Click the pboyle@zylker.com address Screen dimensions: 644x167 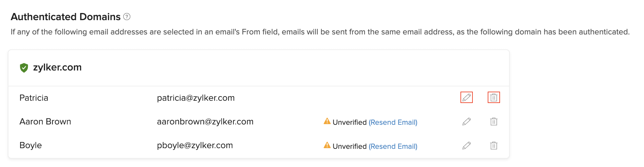195,145
